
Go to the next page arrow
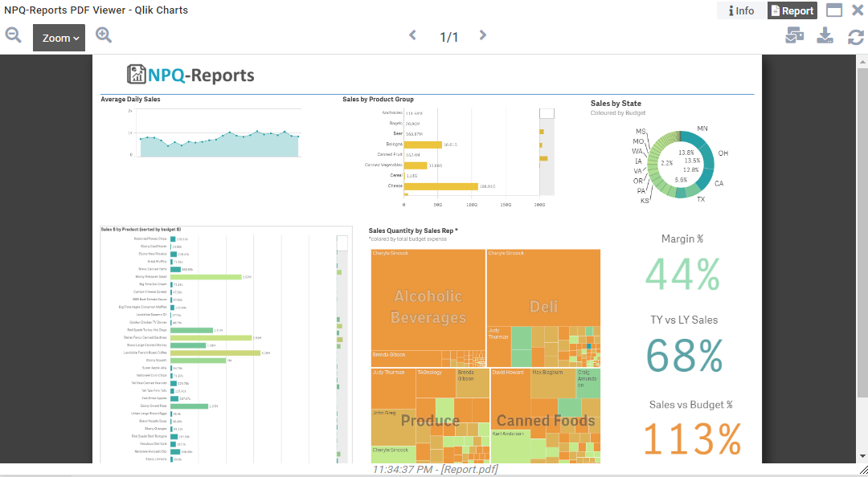[x=483, y=35]
